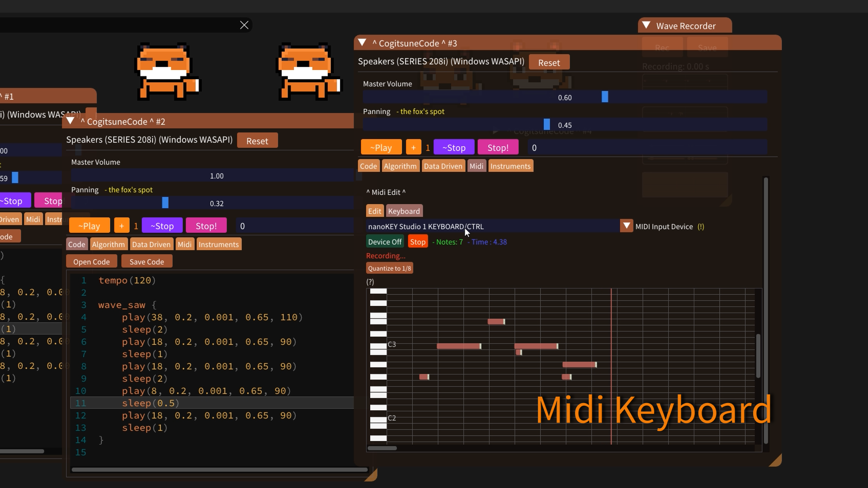Switch to the Instruments tab in panel #3

[510, 165]
